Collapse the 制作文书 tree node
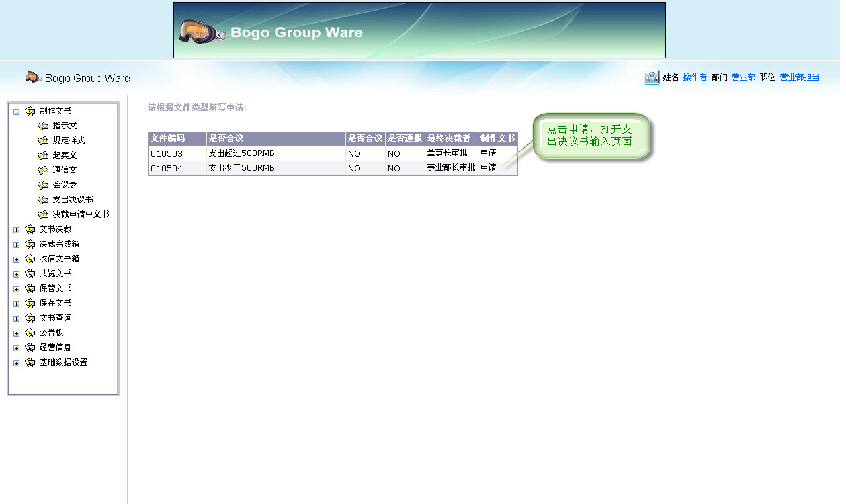846x504 pixels. tap(17, 112)
